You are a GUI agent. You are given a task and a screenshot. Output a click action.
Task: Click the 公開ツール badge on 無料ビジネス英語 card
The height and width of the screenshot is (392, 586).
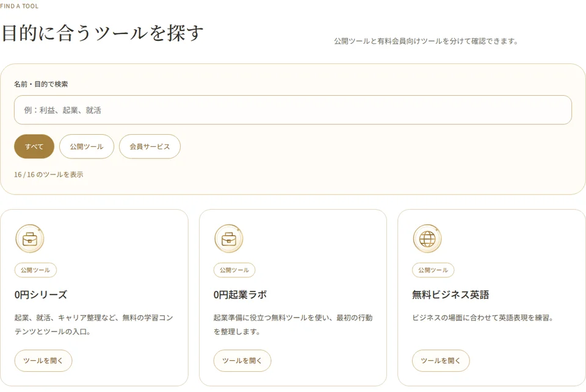pos(433,270)
